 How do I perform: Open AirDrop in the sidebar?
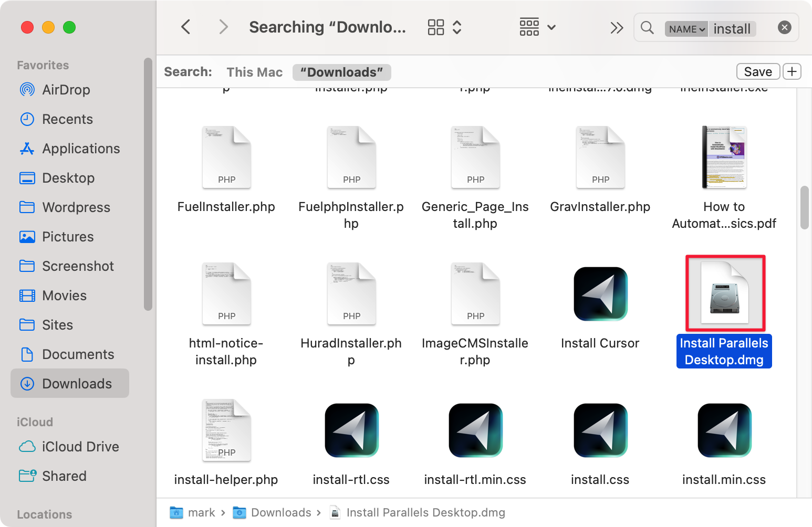[66, 90]
